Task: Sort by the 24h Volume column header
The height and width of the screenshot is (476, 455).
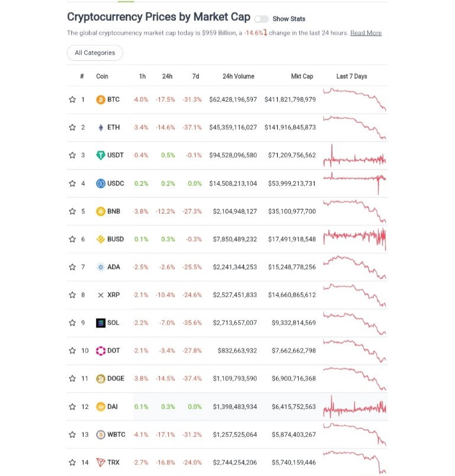Action: [x=238, y=76]
